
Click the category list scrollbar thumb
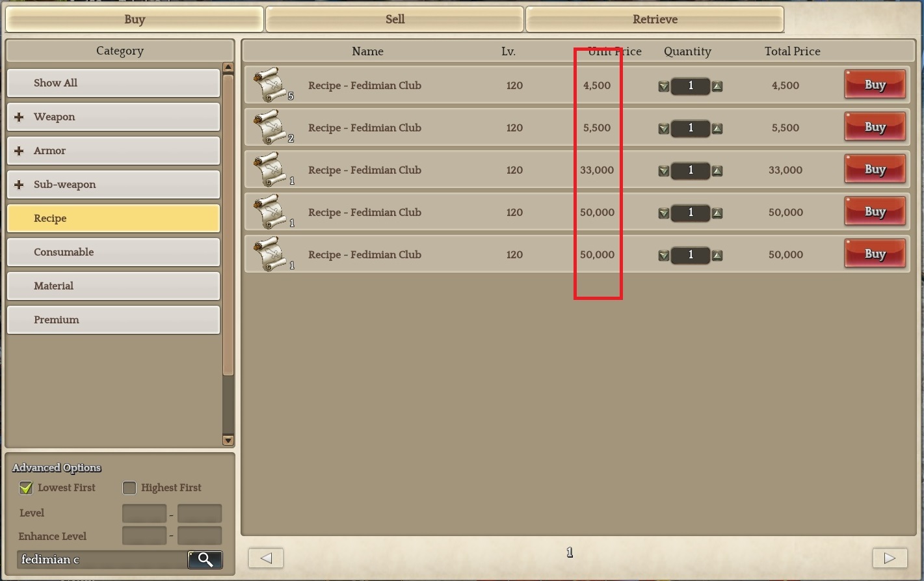(228, 224)
